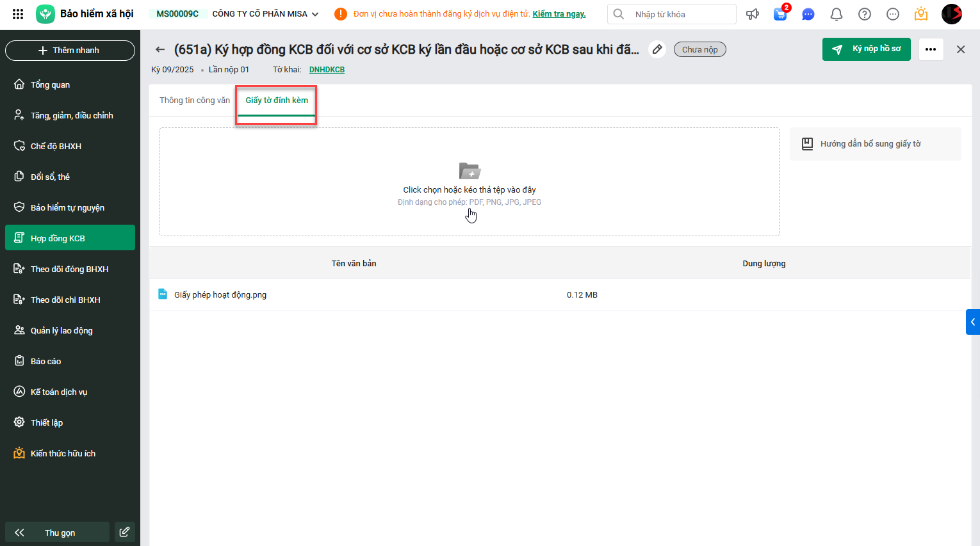Screen dimensions: 980x546
Task: Open the shopping cart with 2 badge
Action: click(781, 13)
